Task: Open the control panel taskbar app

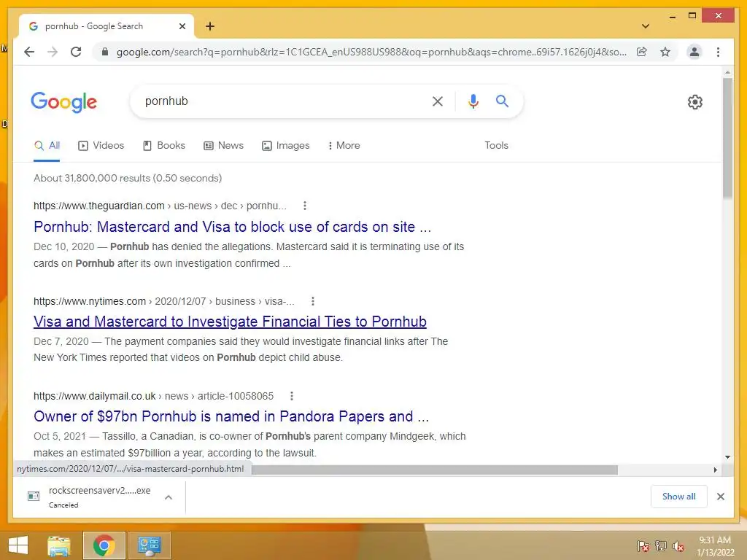Action: coord(149,545)
